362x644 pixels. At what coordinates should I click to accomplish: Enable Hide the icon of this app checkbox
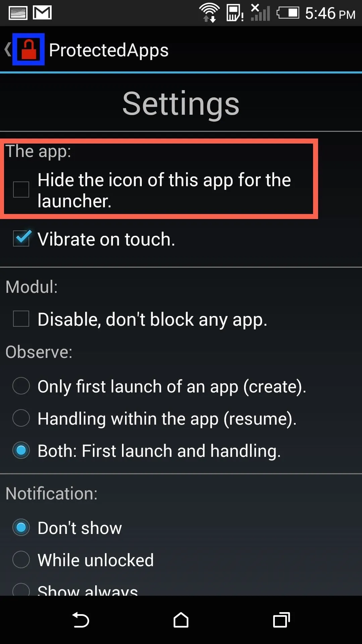pos(21,190)
